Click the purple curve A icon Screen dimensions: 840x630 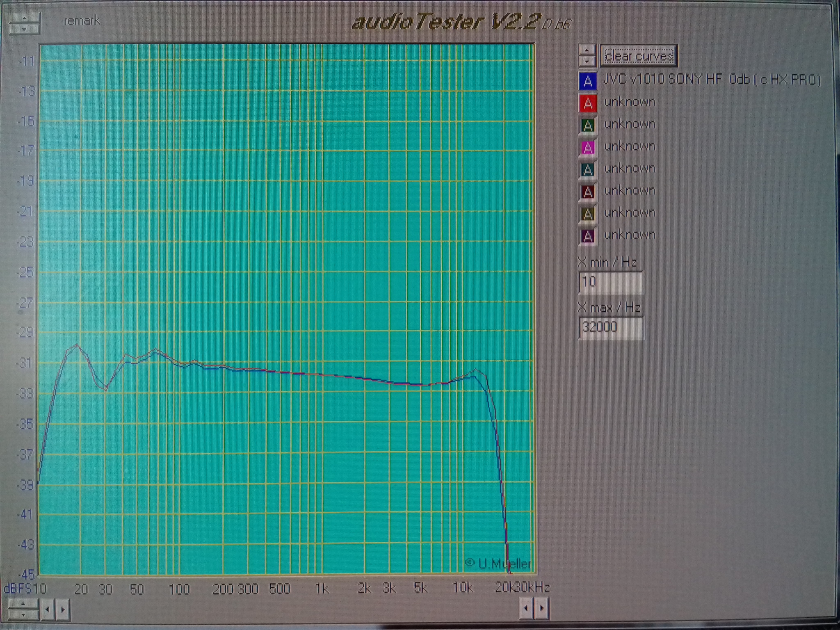click(x=587, y=236)
